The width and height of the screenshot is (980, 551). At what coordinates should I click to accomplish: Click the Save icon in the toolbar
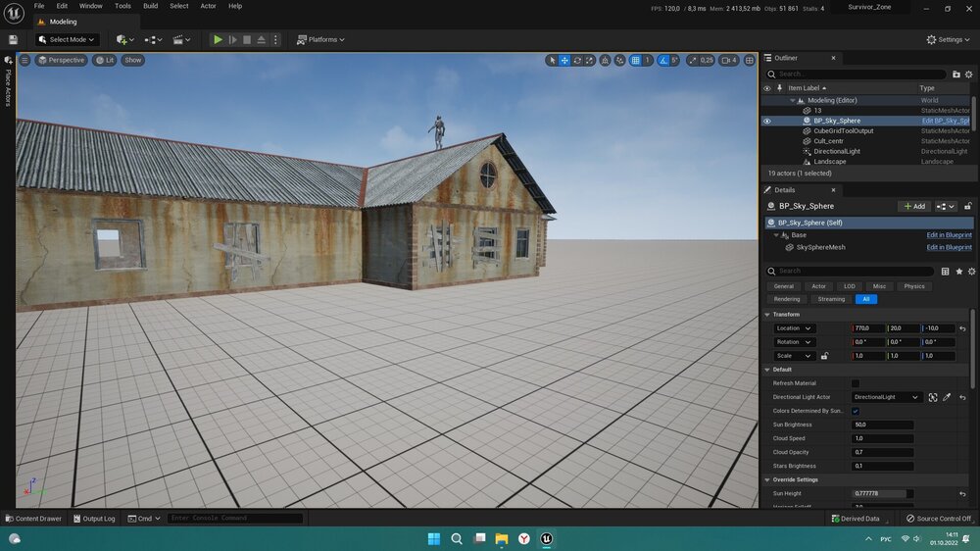coord(13,39)
